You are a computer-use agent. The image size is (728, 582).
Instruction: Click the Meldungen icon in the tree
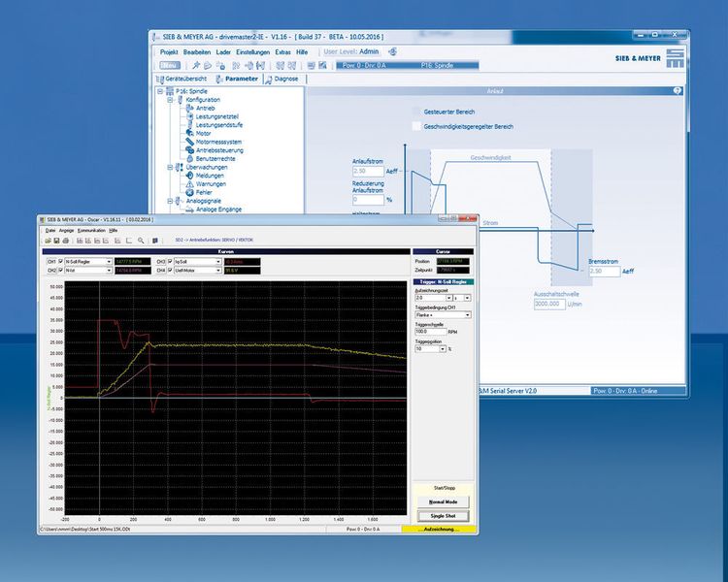pyautogui.click(x=189, y=176)
